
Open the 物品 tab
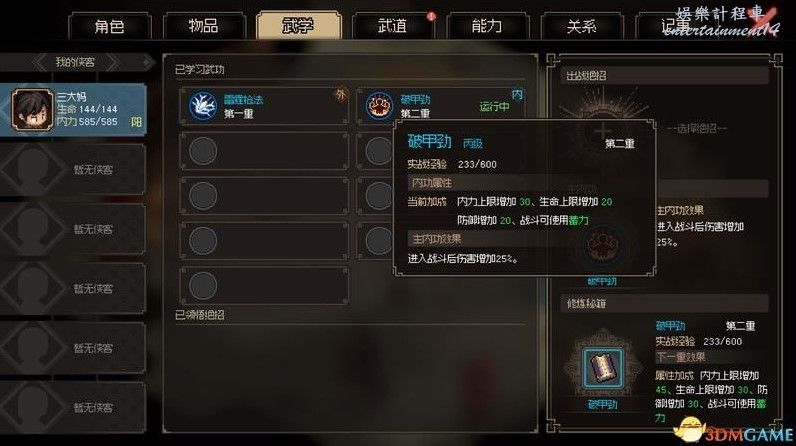pos(204,25)
